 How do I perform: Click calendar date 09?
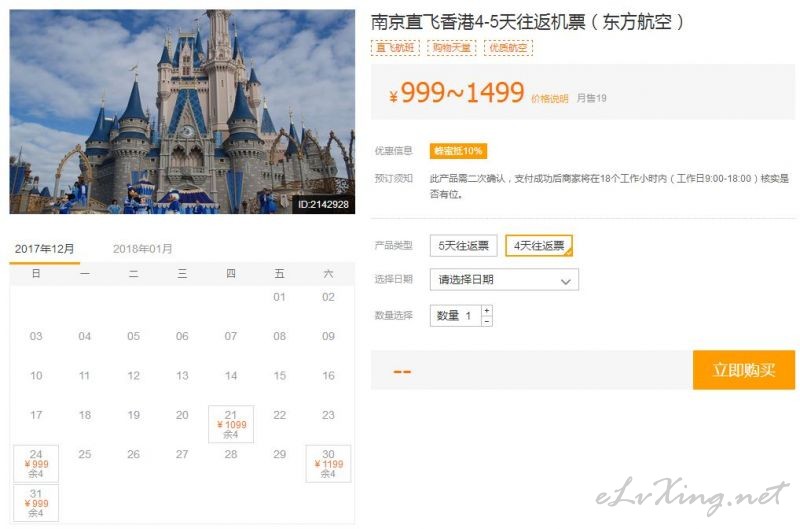(x=328, y=336)
